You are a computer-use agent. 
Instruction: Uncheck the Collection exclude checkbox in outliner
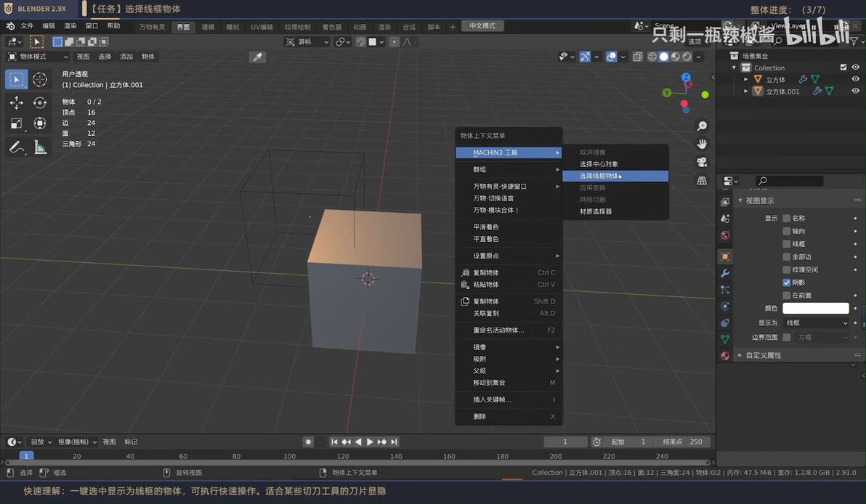point(843,68)
